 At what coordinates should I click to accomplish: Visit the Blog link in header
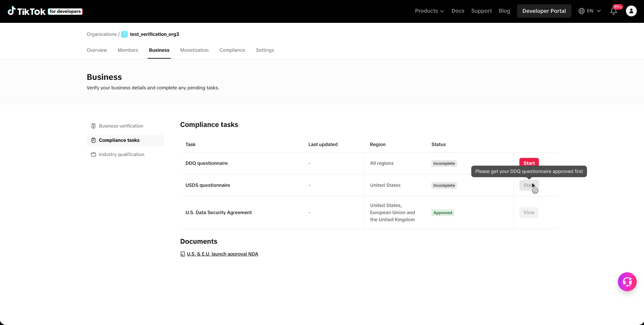(504, 11)
